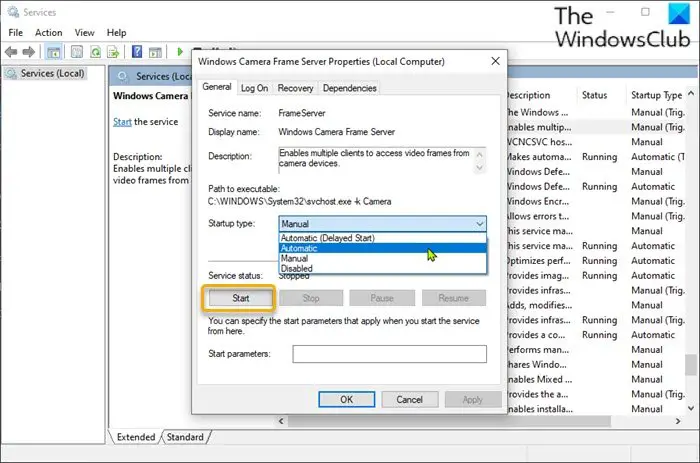Click the description box scroll-up arrow
This screenshot has height=463, width=700.
pyautogui.click(x=479, y=154)
